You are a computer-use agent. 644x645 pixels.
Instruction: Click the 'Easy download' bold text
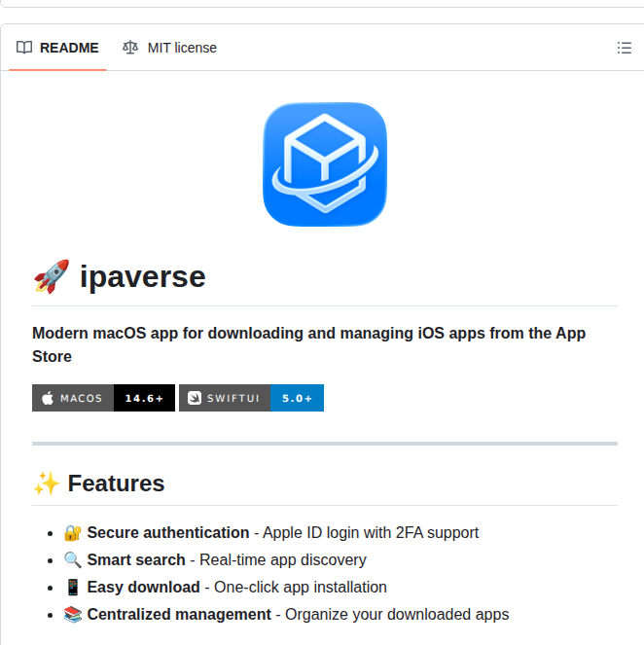pos(144,587)
